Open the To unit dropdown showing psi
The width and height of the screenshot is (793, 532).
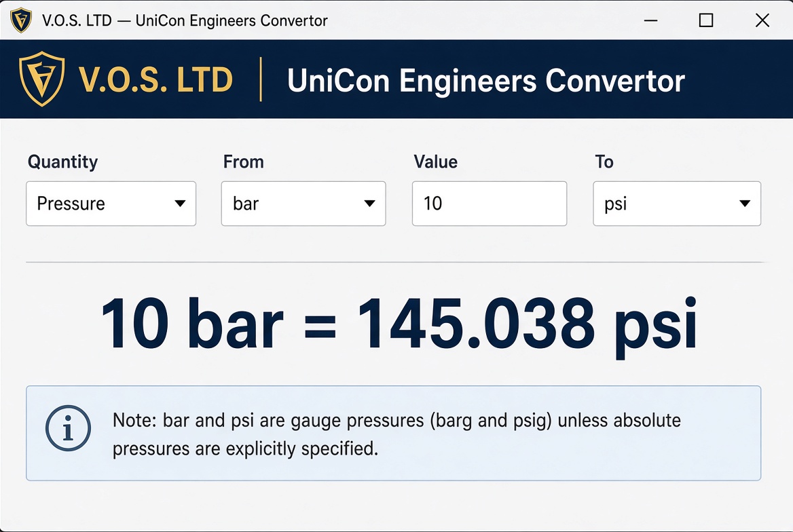tap(677, 204)
